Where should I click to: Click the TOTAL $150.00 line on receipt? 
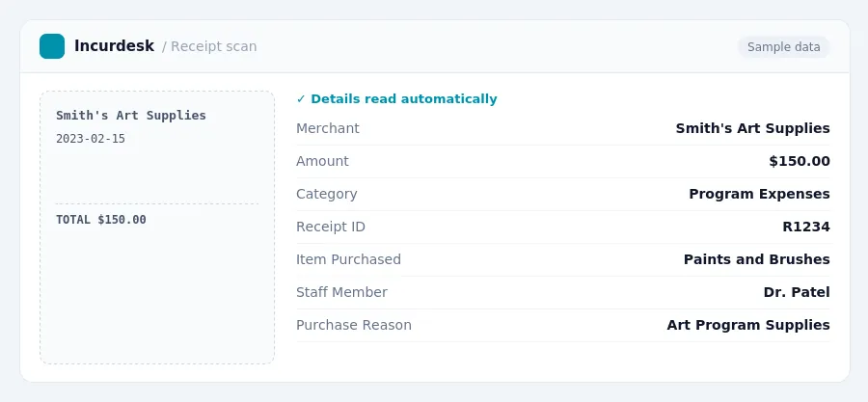pos(101,220)
